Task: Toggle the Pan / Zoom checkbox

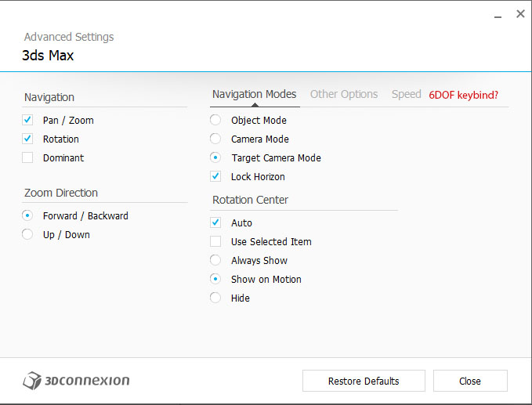Action: coord(27,120)
